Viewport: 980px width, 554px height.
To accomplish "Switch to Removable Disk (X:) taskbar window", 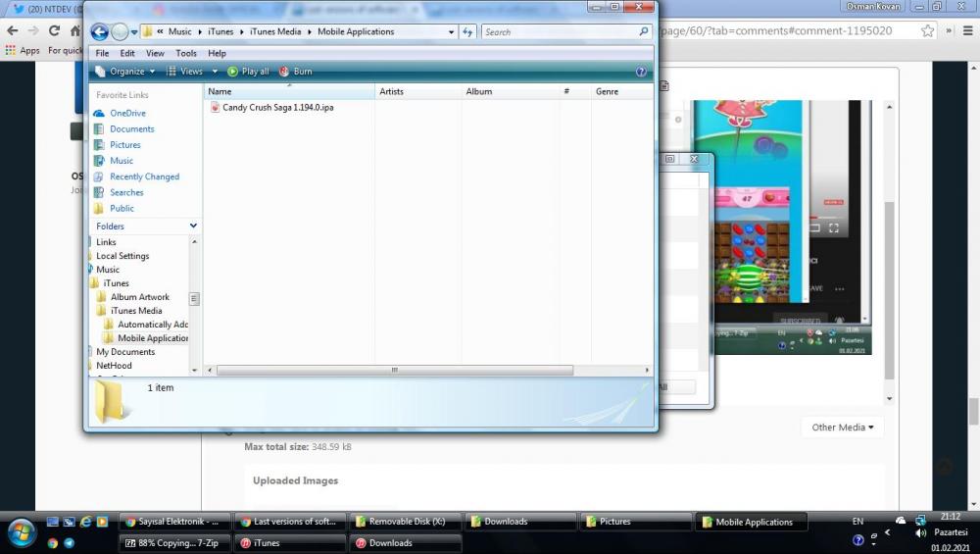I will coord(405,522).
